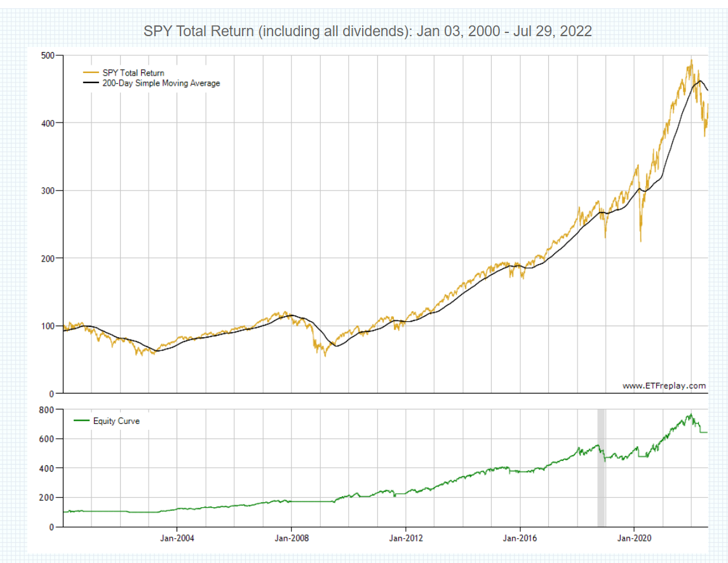
Task: Click the 300 label on the price axis
Action: pos(48,190)
